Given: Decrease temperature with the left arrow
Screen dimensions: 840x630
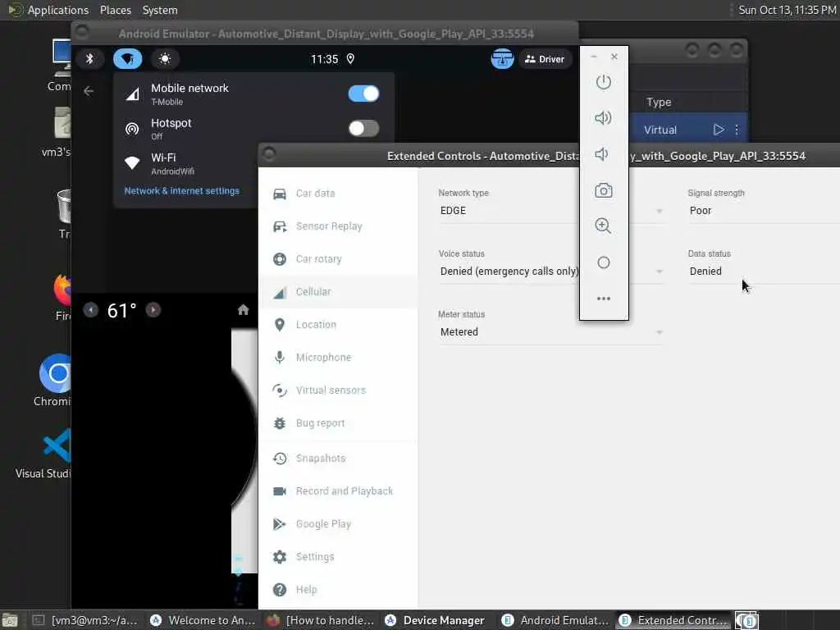Looking at the screenshot, I should click(91, 309).
